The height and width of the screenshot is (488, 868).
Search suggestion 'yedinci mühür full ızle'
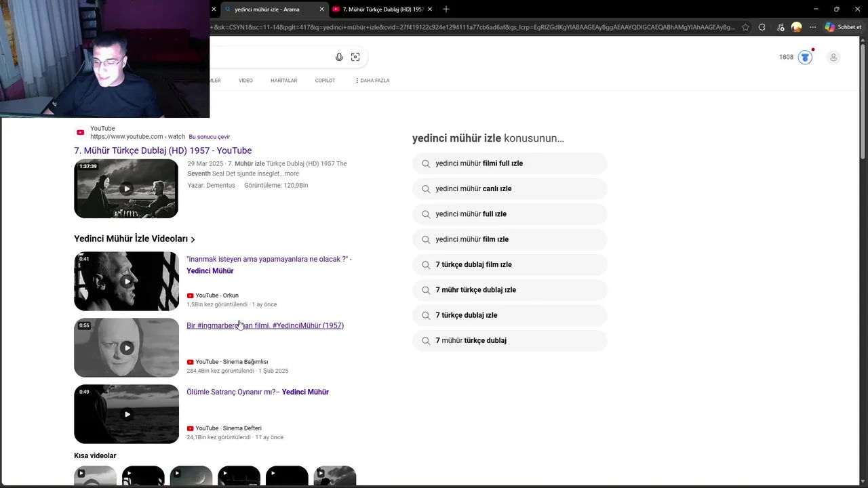[509, 214]
